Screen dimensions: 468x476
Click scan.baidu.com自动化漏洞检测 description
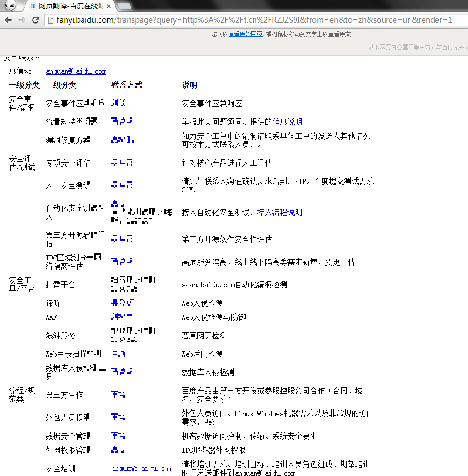(x=234, y=284)
